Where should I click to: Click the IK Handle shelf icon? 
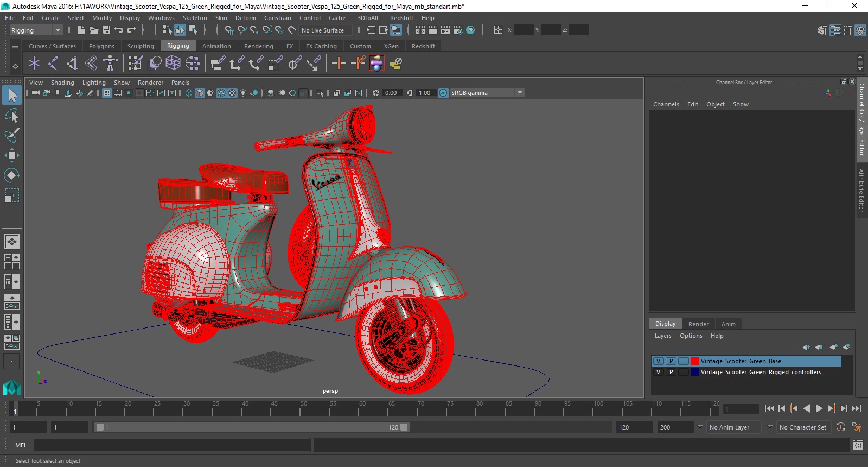click(72, 64)
